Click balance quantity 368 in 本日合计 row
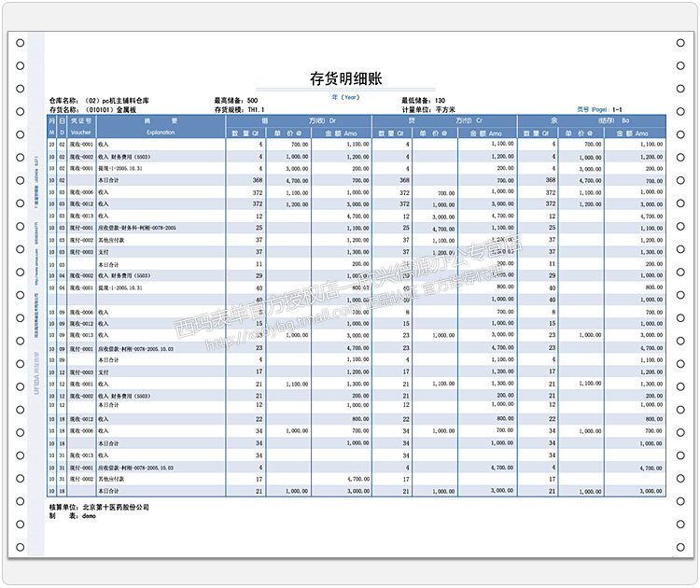Screen dimensions: 700x588 (x=551, y=180)
